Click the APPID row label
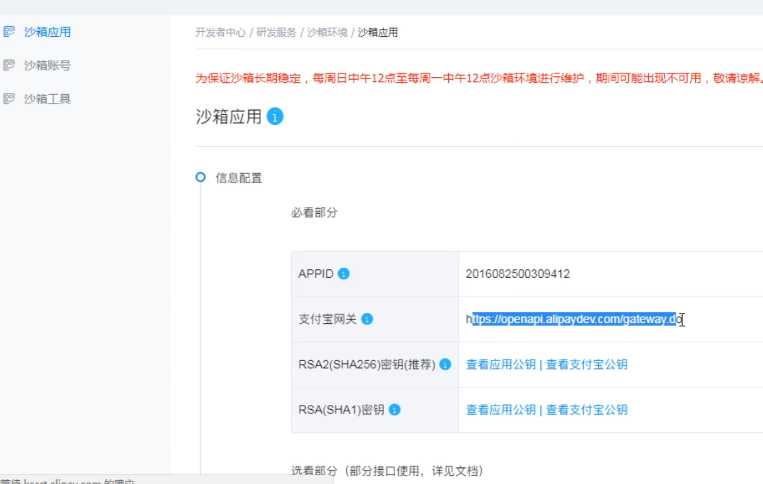 (316, 274)
